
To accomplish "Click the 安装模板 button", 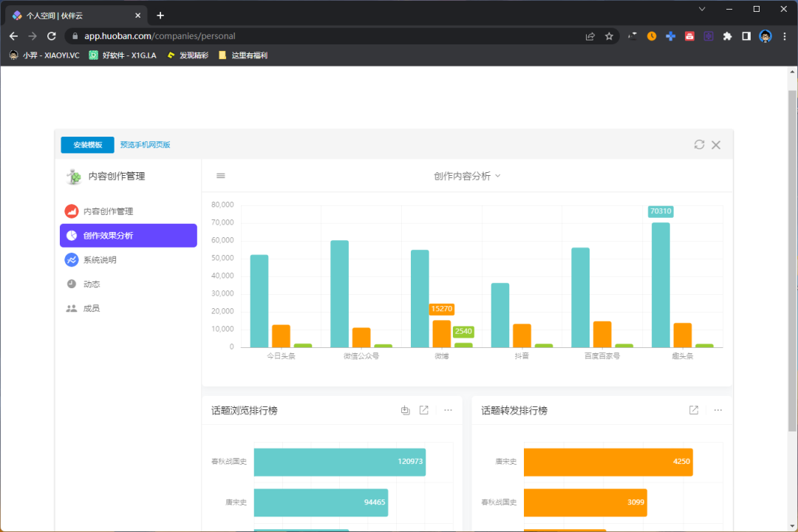I will coord(86,145).
